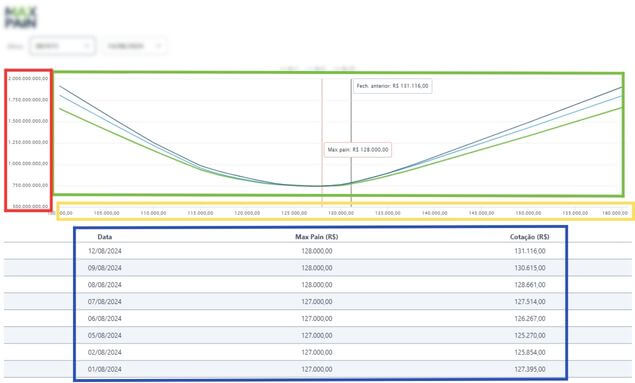The image size is (635, 383).
Task: Click the 131.116,00 quotation value
Action: click(530, 251)
